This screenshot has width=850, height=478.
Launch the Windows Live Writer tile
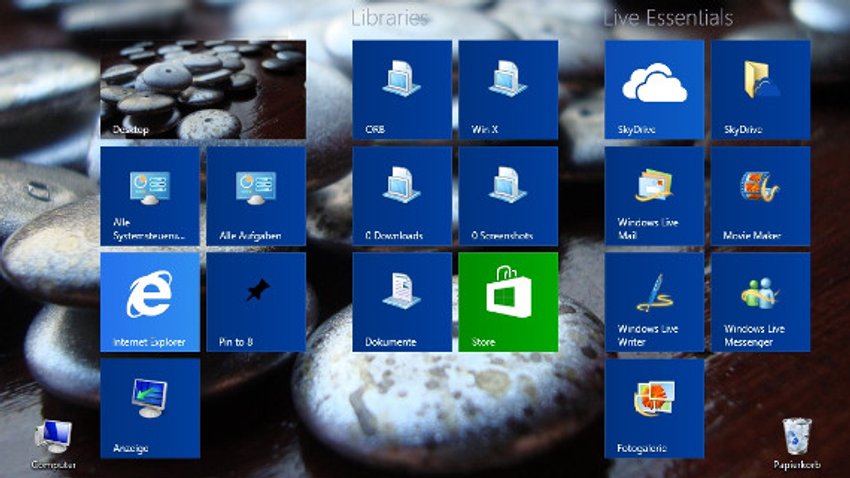click(654, 302)
